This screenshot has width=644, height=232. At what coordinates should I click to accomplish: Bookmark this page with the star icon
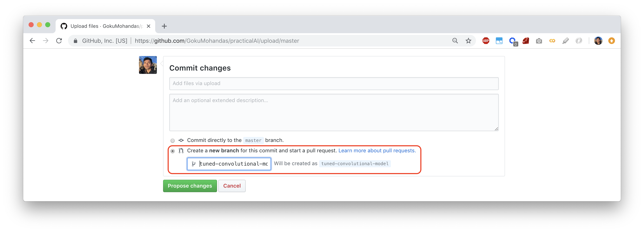click(468, 41)
